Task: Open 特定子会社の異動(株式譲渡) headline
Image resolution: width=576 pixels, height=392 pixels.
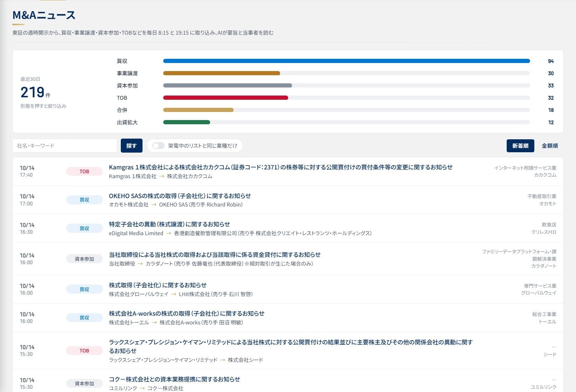Action: 169,224
